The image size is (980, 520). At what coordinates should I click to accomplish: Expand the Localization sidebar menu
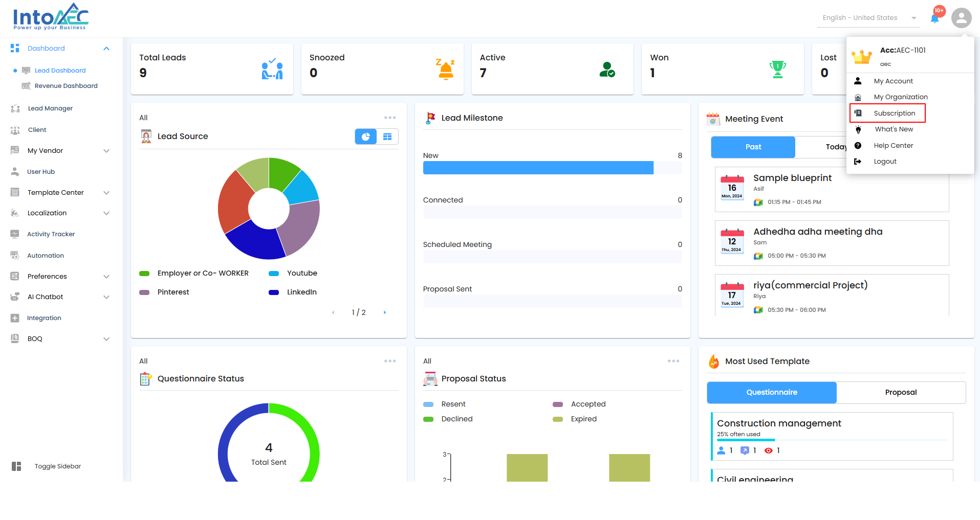click(x=106, y=213)
